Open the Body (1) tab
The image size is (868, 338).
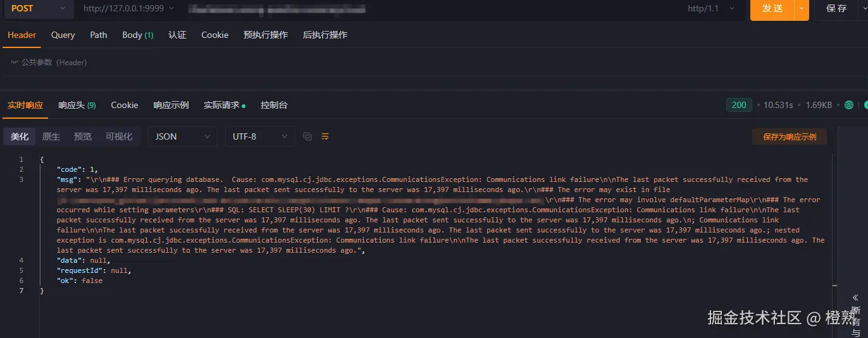coord(137,35)
